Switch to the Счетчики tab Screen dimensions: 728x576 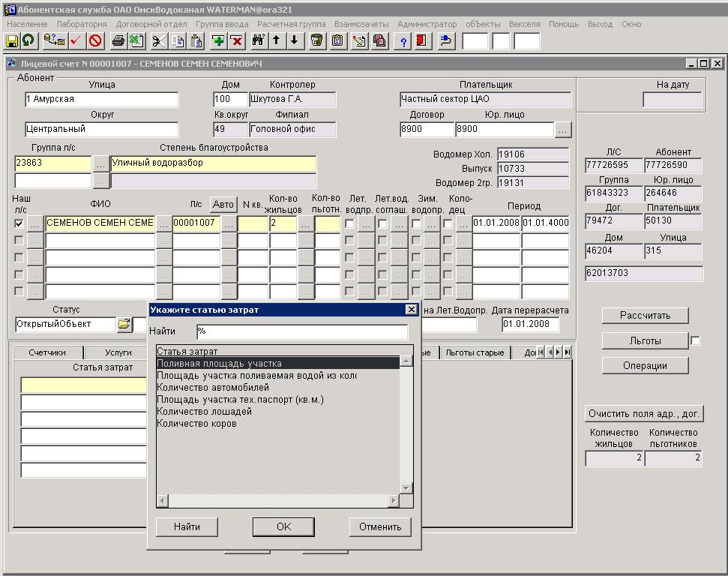click(46, 352)
